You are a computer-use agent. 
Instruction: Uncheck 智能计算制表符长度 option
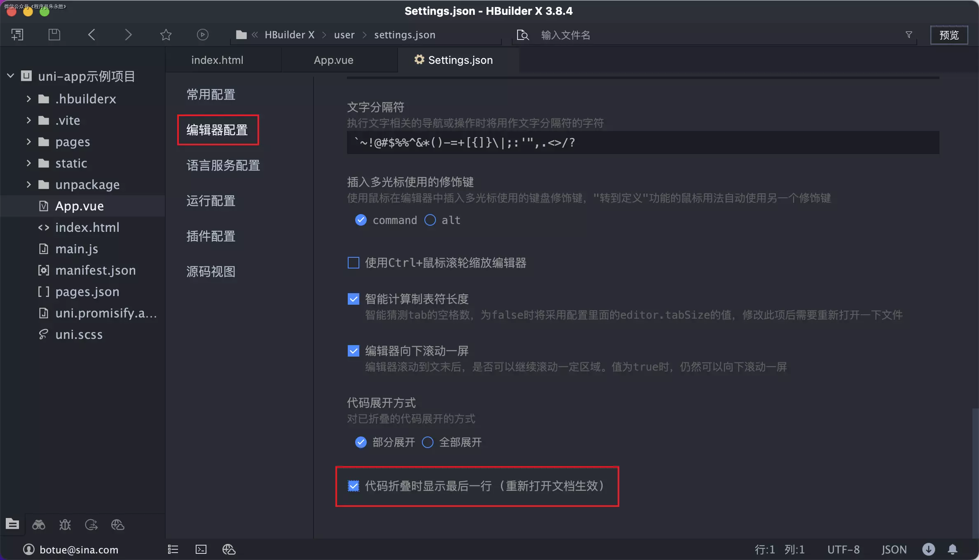[x=353, y=299]
